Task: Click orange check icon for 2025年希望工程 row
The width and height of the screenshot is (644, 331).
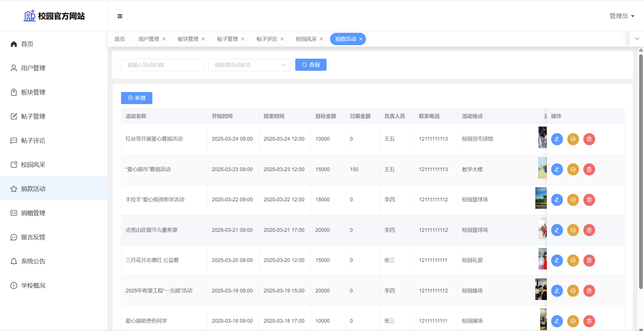Action: (573, 291)
